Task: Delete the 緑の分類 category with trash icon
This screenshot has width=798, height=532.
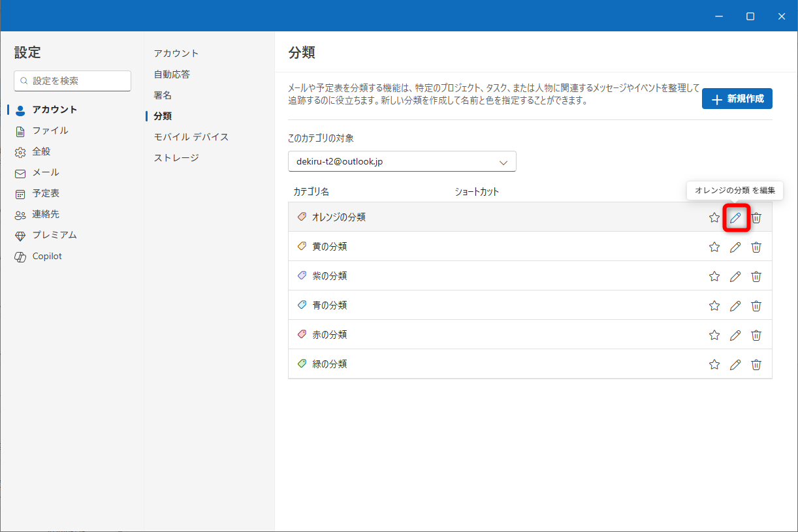Action: [756, 364]
